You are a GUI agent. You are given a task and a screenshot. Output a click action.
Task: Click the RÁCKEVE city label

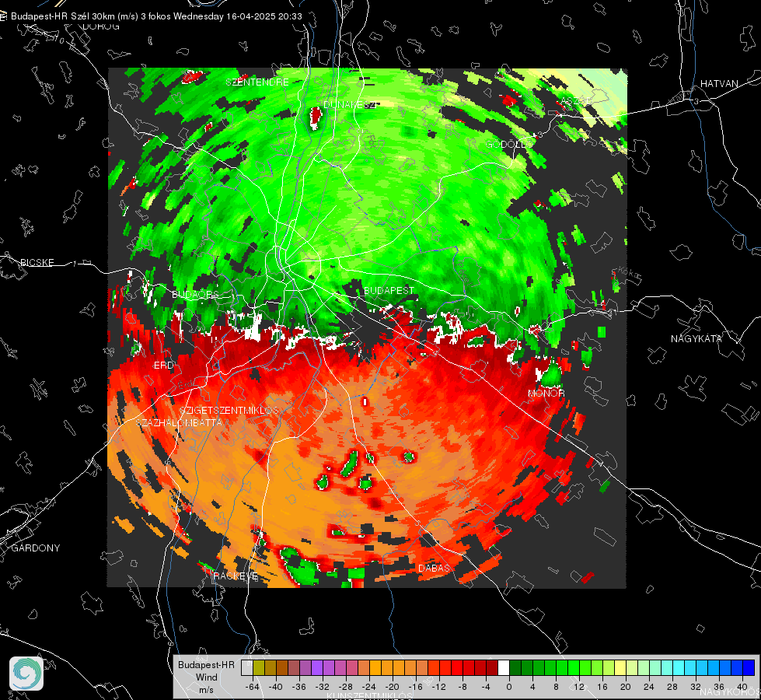pyautogui.click(x=236, y=576)
